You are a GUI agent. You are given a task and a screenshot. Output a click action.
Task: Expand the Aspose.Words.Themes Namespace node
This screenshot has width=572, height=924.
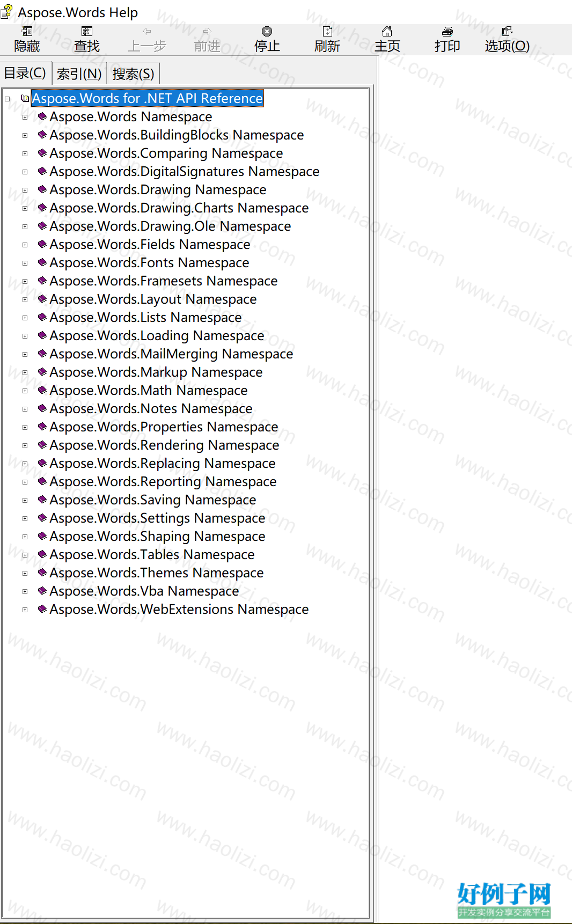pos(25,573)
